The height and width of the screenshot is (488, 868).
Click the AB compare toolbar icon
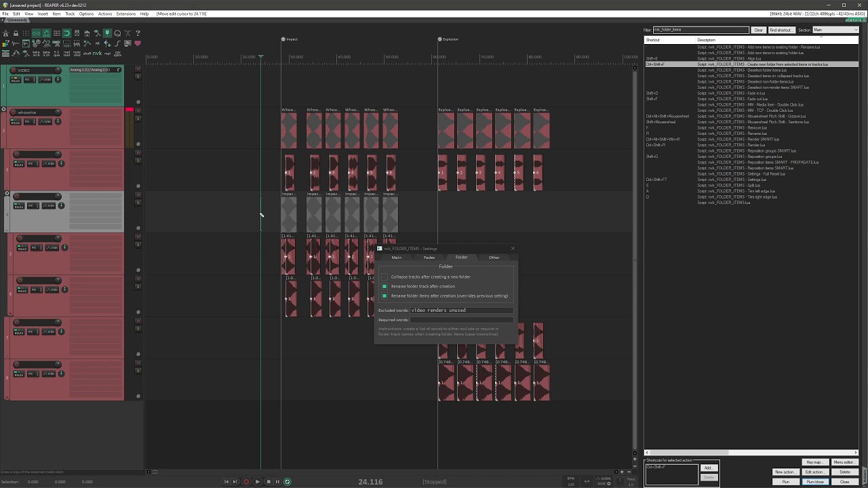pyautogui.click(x=97, y=43)
